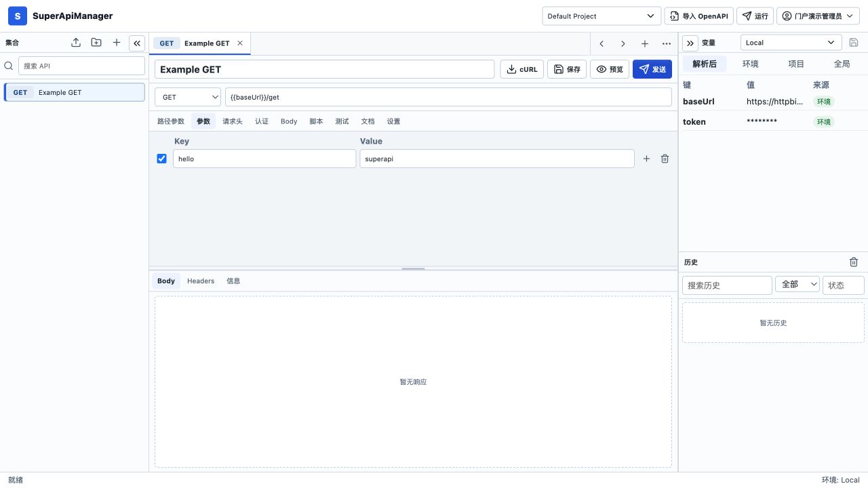Click the 状态 history filter field
868x488 pixels.
click(844, 285)
